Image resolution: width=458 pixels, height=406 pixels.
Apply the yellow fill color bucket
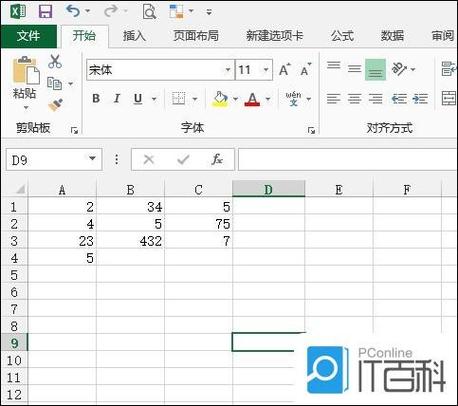pos(220,99)
